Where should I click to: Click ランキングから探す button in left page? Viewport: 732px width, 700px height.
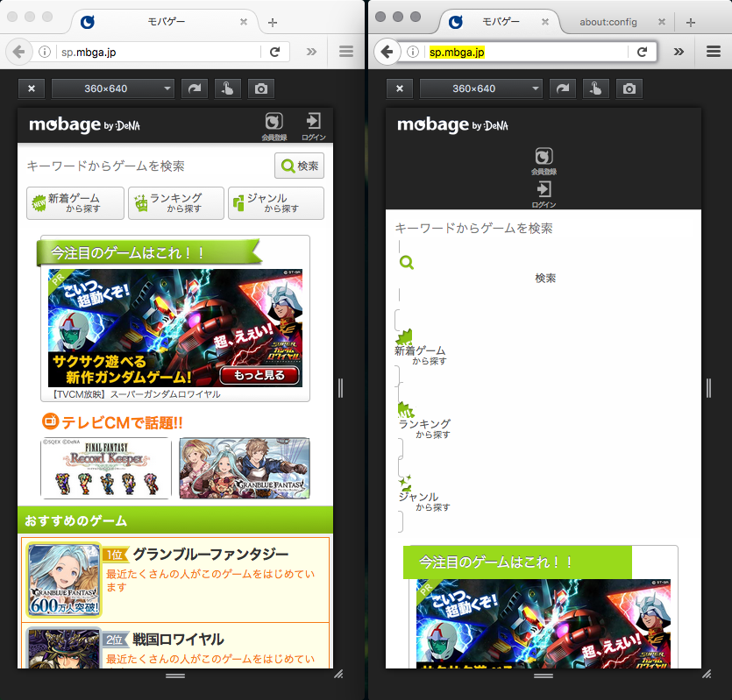[x=176, y=203]
